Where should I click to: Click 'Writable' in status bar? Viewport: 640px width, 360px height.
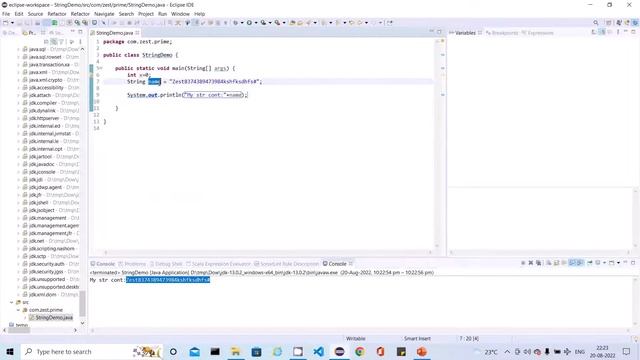click(x=356, y=338)
